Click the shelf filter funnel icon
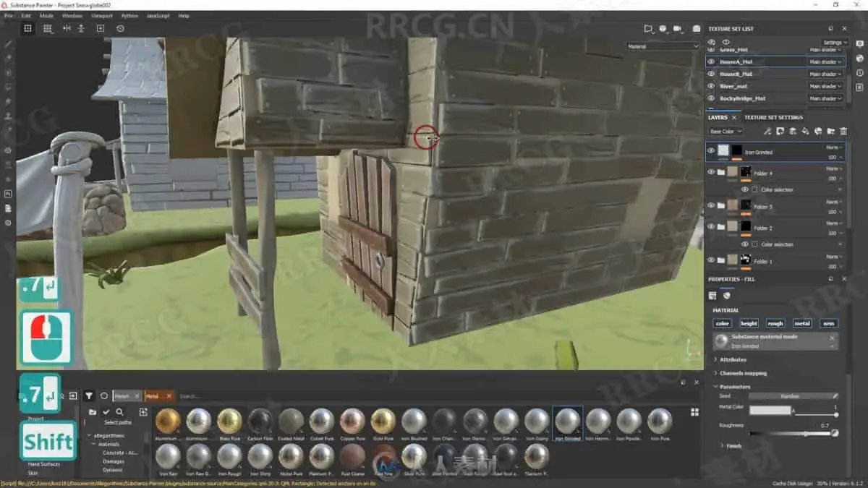868x488 pixels. coord(89,395)
